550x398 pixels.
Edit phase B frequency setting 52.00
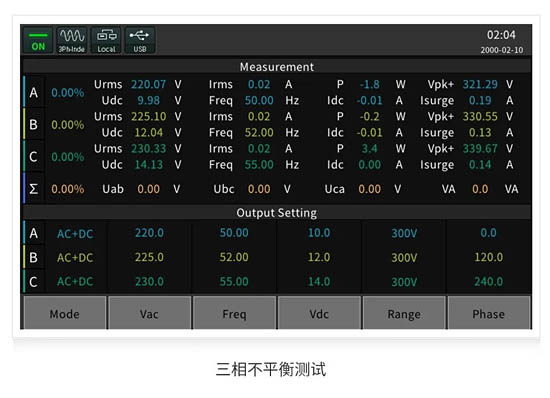pos(234,257)
